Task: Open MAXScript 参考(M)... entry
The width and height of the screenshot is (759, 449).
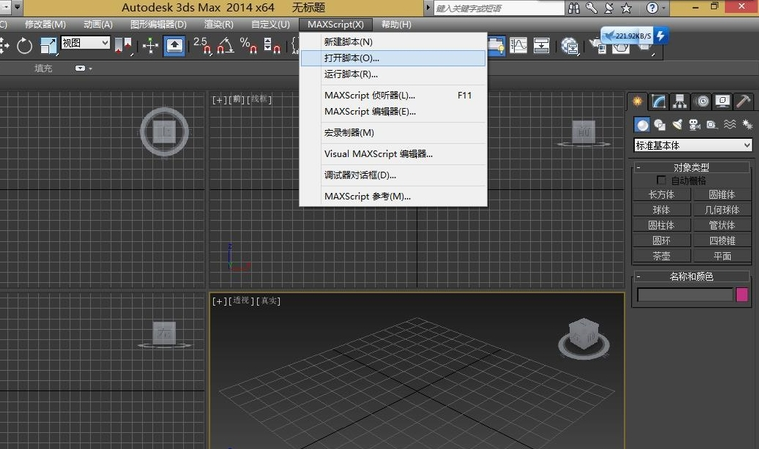Action: pos(393,196)
